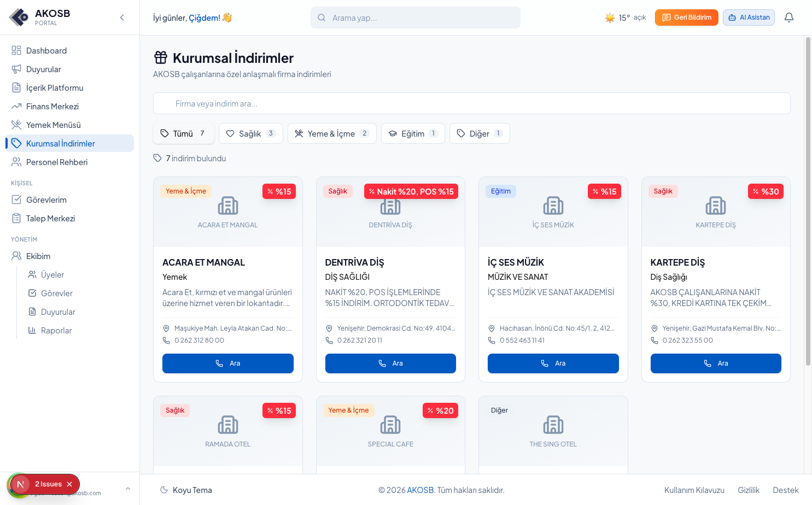The height and width of the screenshot is (505, 812).
Task: Collapse the sidebar with the chevron
Action: coord(122,17)
